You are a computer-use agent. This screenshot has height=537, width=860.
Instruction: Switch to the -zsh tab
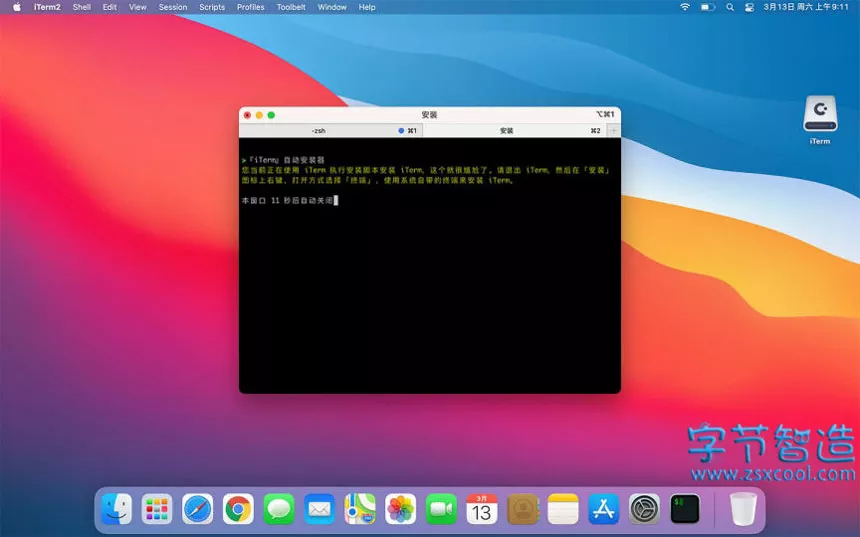click(331, 131)
